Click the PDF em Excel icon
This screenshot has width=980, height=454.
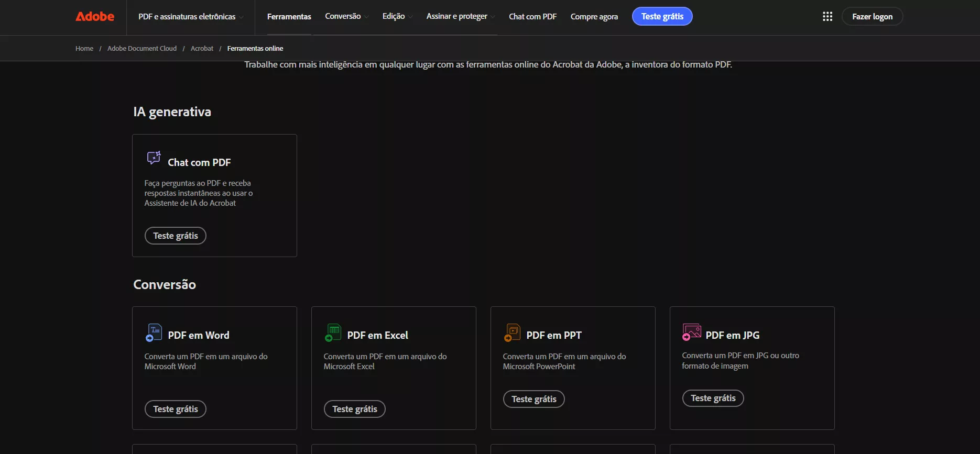click(x=333, y=333)
